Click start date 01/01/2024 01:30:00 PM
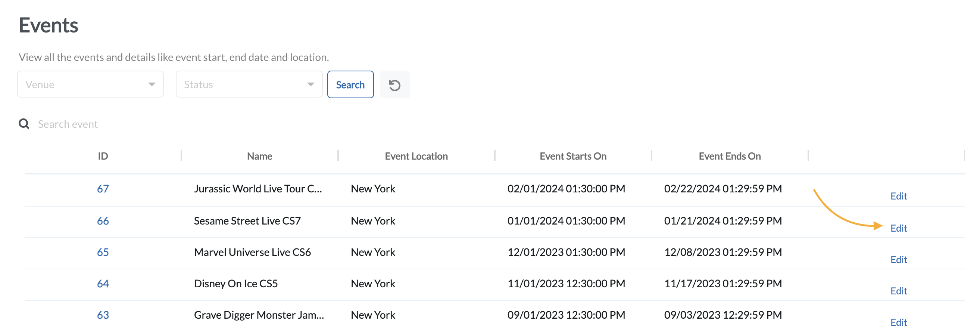This screenshot has height=331, width=980. tap(566, 220)
